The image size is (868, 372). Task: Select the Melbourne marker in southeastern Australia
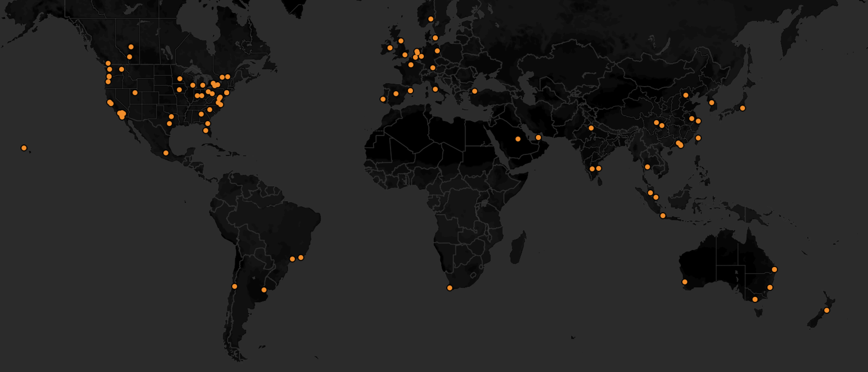click(755, 299)
